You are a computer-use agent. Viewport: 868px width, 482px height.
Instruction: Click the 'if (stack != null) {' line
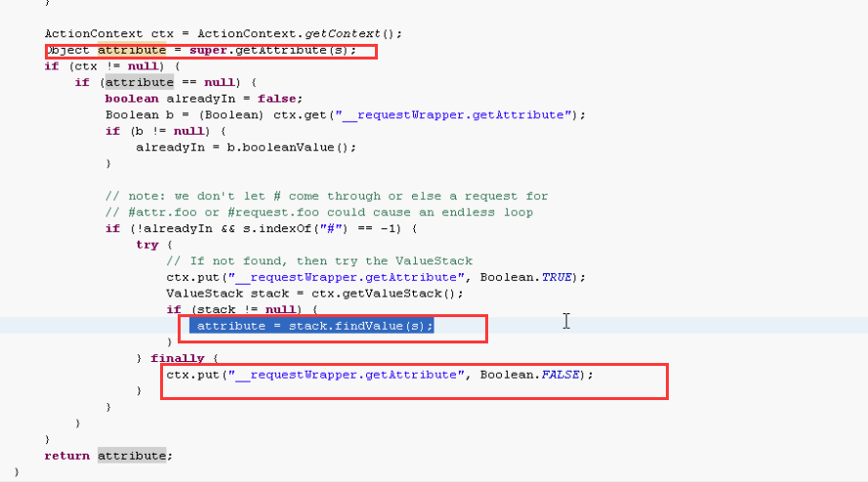[242, 309]
